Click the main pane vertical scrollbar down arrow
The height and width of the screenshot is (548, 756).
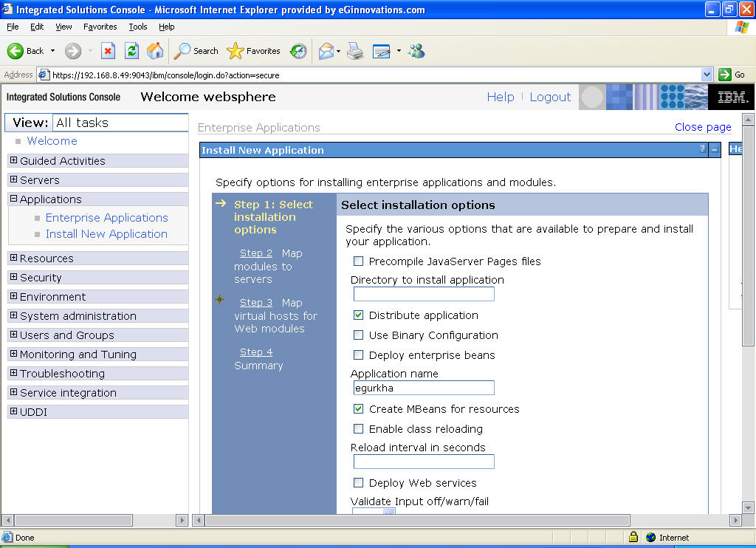(x=748, y=507)
